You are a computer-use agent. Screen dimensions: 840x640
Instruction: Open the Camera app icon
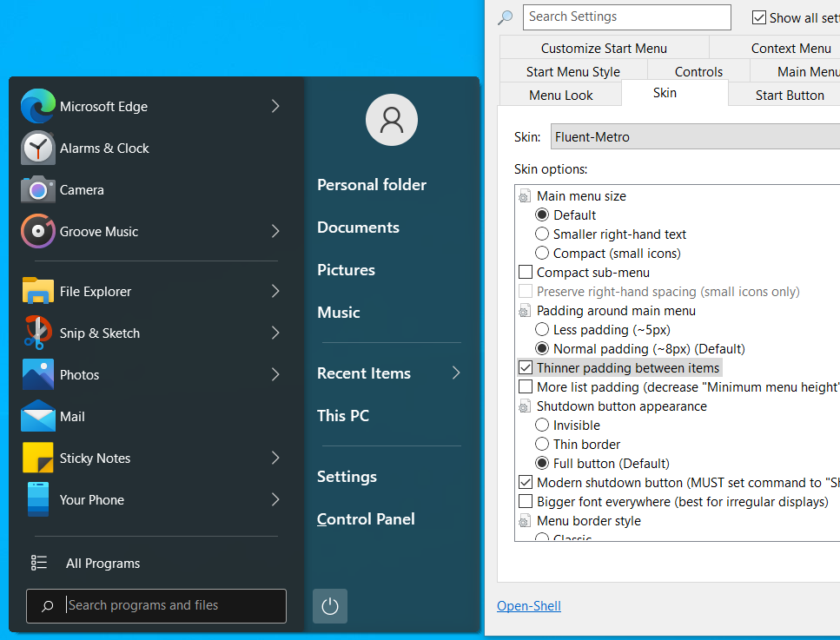38,189
